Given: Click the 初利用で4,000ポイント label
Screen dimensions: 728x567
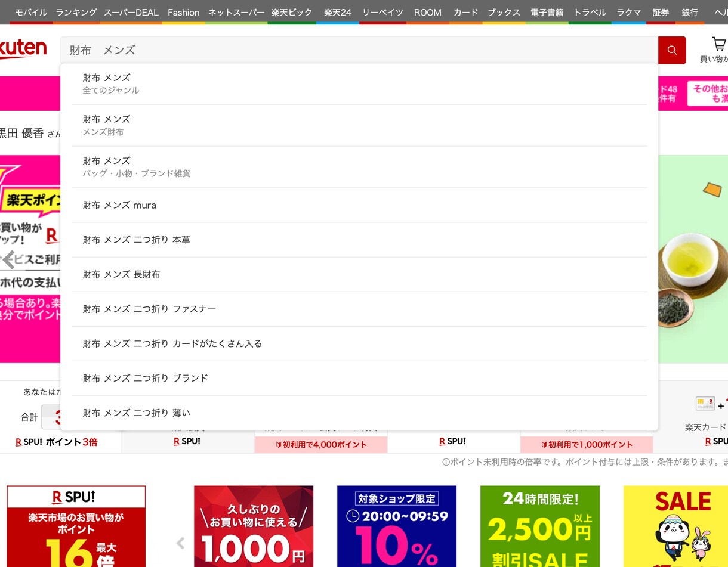Looking at the screenshot, I should point(321,445).
